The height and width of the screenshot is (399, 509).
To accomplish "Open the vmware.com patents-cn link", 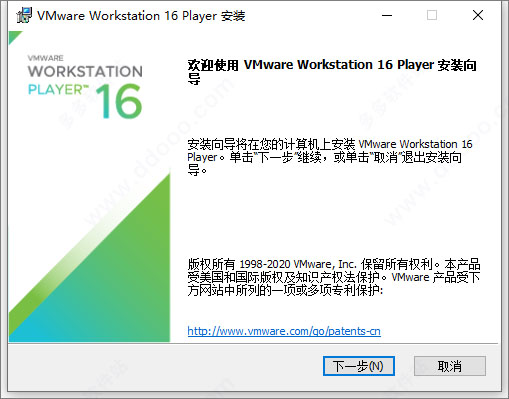I will click(x=284, y=331).
